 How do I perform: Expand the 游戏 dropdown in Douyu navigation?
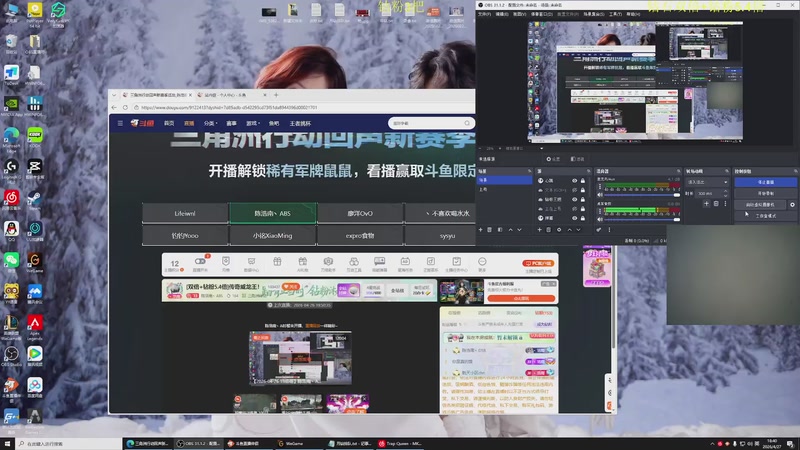(253, 123)
